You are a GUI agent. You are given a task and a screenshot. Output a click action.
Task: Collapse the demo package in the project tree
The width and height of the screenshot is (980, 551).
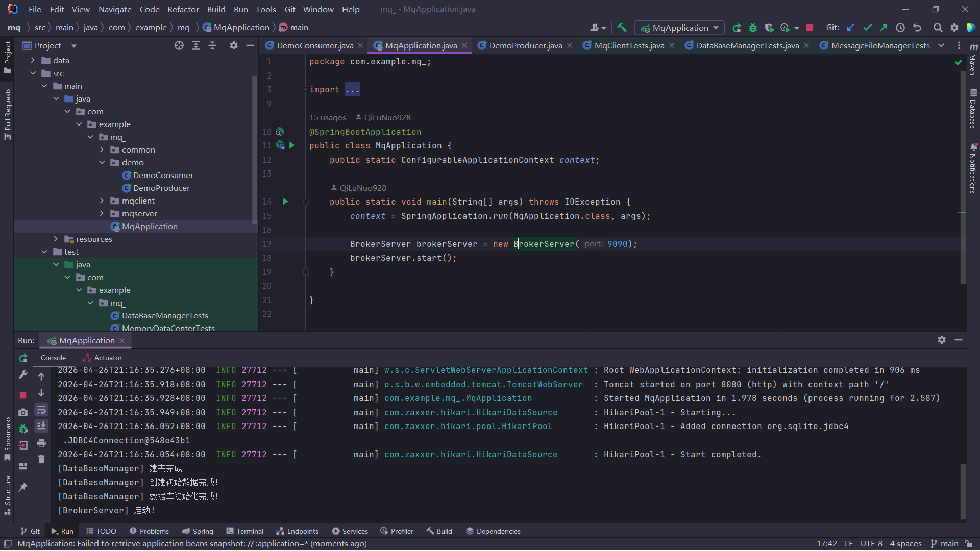click(102, 163)
